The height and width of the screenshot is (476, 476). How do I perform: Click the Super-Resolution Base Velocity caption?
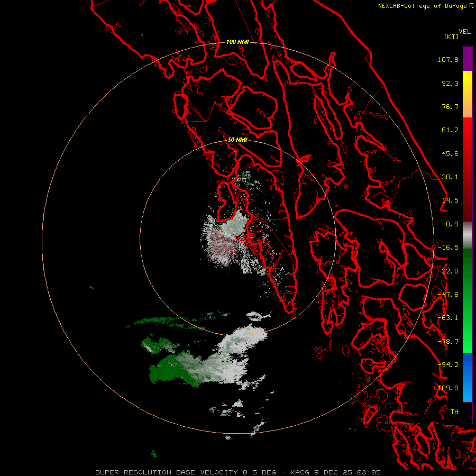(x=237, y=472)
